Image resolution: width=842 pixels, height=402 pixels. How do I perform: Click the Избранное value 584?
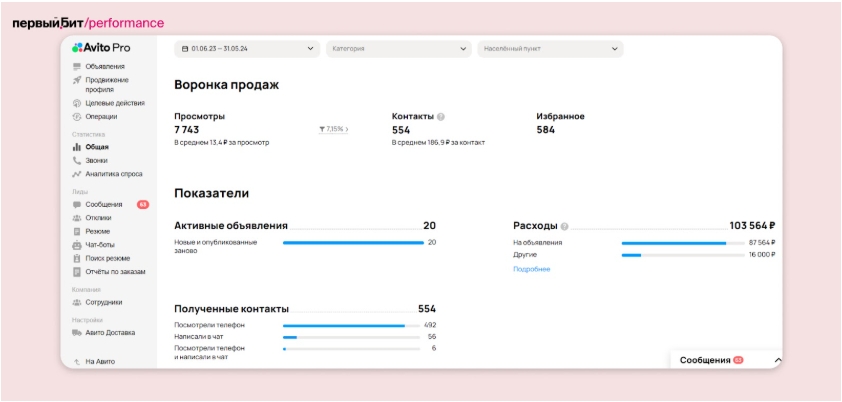tap(546, 130)
